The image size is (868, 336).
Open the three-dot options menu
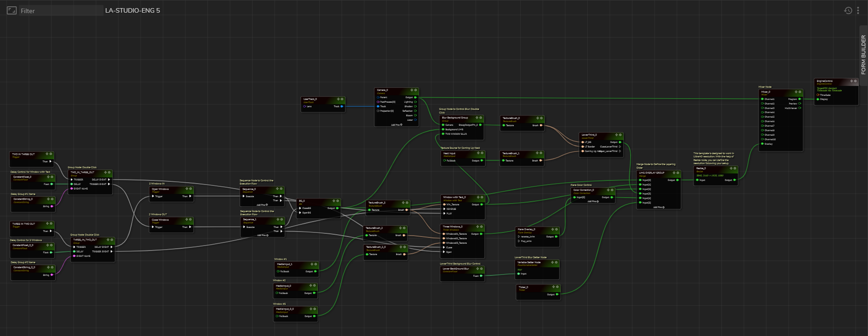tap(858, 10)
